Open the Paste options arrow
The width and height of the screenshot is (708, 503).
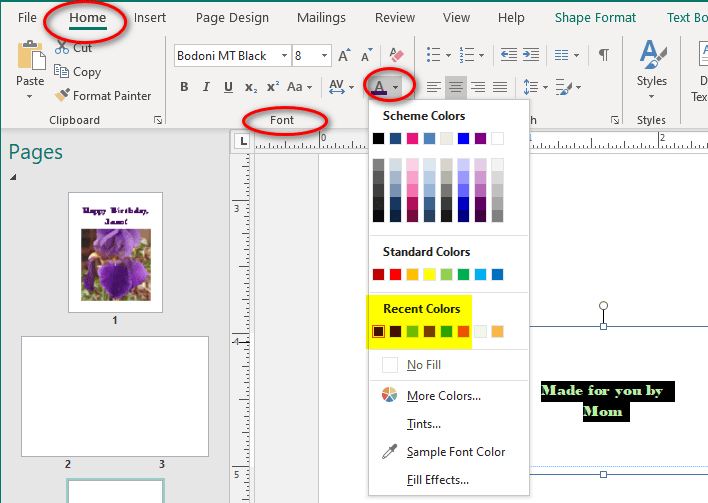(x=30, y=97)
